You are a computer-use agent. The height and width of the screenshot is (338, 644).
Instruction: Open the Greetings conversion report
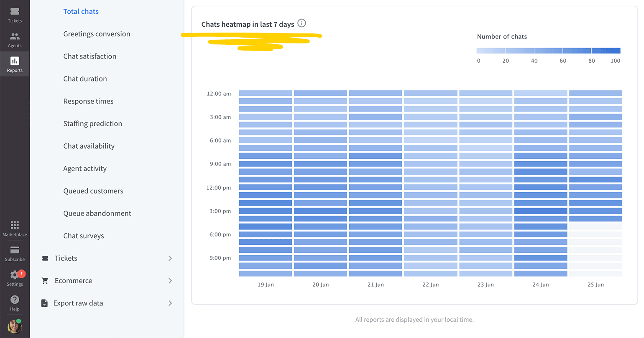point(97,34)
